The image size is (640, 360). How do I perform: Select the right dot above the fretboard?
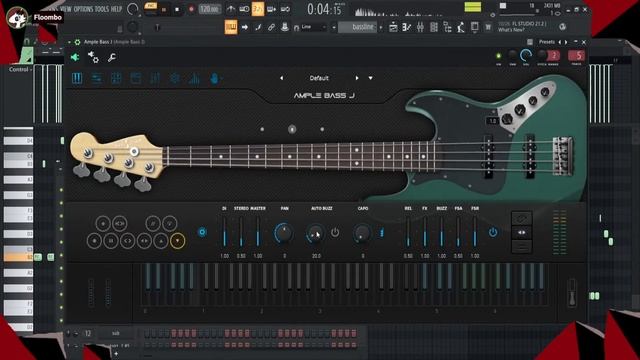point(322,129)
